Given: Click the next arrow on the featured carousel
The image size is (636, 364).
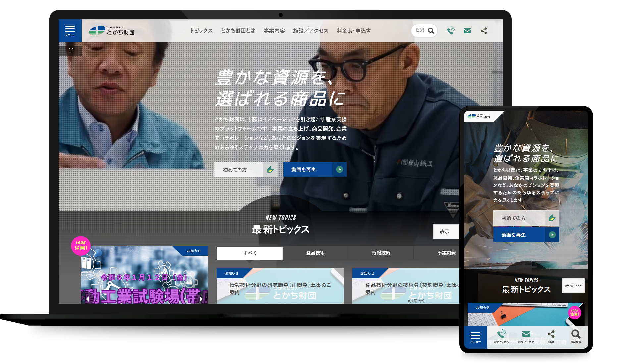Looking at the screenshot, I should pos(201,299).
